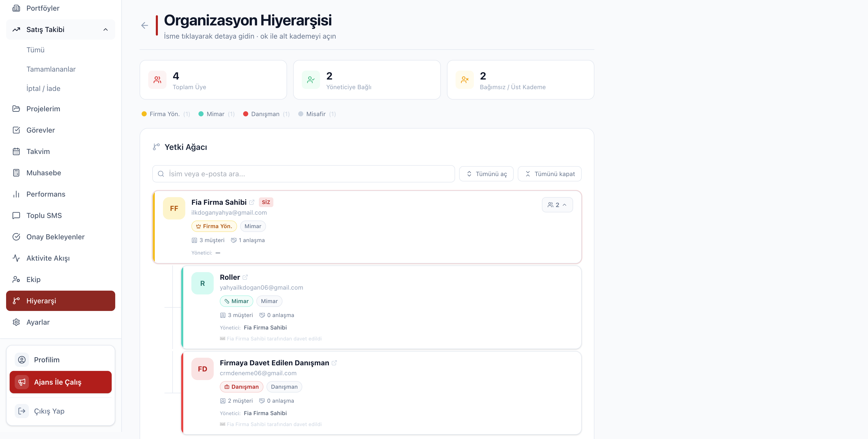Viewport: 868px width, 439px height.
Task: Click the Satış Takibi trend arrow icon
Action: coord(16,29)
